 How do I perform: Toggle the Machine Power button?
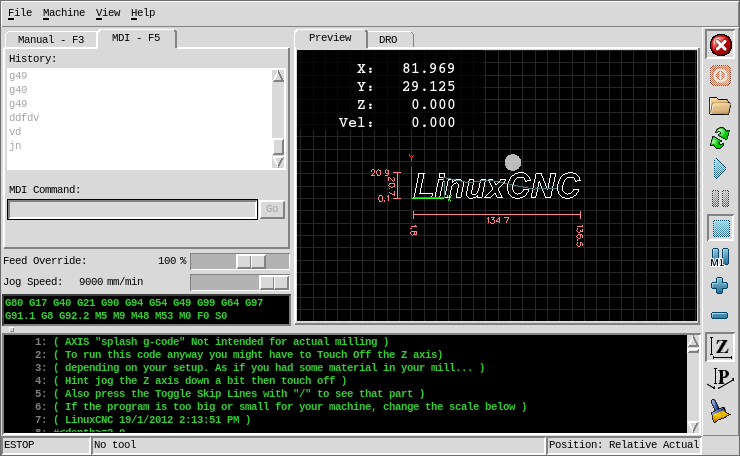click(x=720, y=76)
